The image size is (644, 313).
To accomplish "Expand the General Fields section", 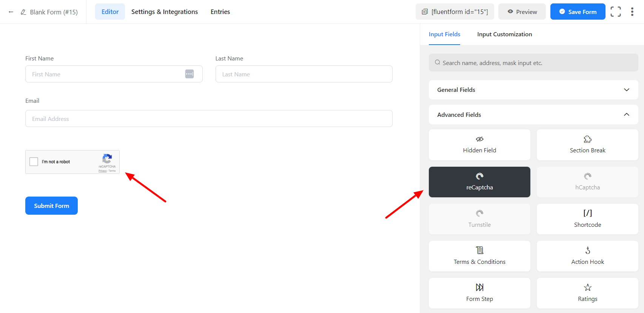I will [x=533, y=90].
